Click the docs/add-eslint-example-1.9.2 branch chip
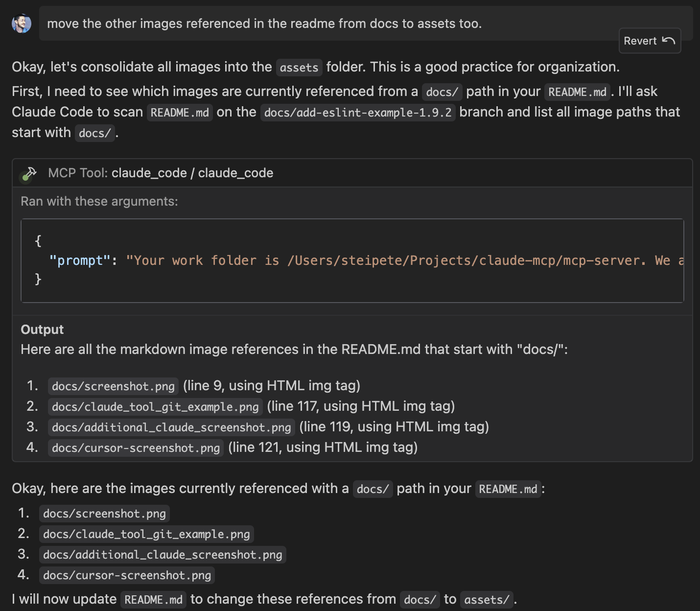The height and width of the screenshot is (611, 700). point(358,113)
